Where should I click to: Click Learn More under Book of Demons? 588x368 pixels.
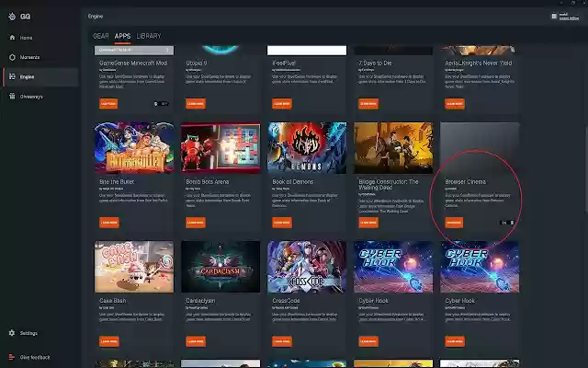tap(282, 223)
